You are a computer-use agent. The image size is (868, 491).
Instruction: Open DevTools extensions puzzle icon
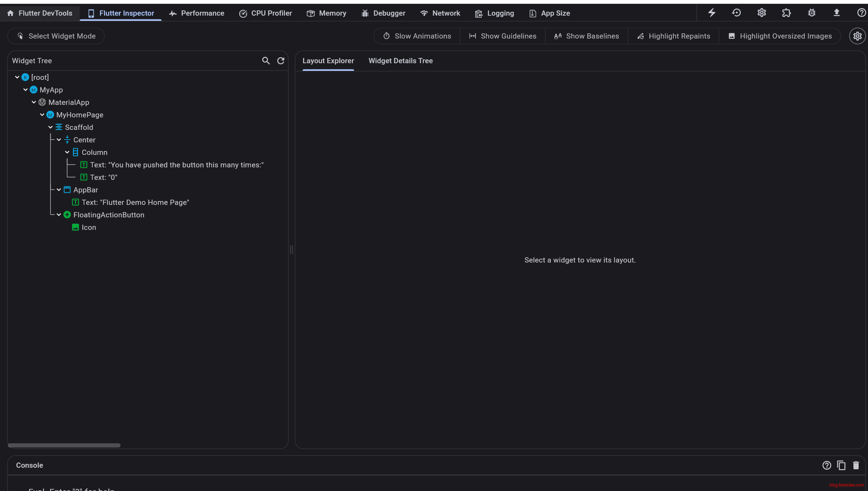(x=786, y=13)
